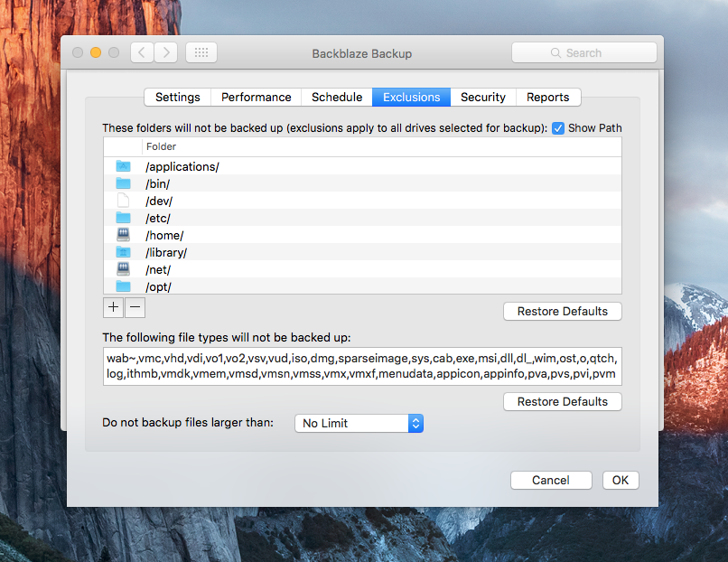Screen dimensions: 728x562
Task: Show all preferences grid button
Action: pyautogui.click(x=201, y=52)
